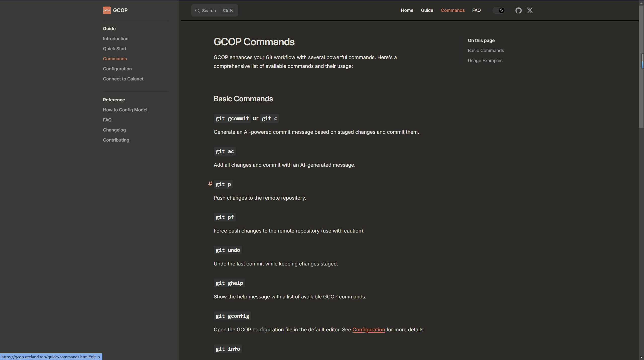This screenshot has height=360, width=644.
Task: Toggle dark mode appearance switch
Action: pyautogui.click(x=499, y=10)
